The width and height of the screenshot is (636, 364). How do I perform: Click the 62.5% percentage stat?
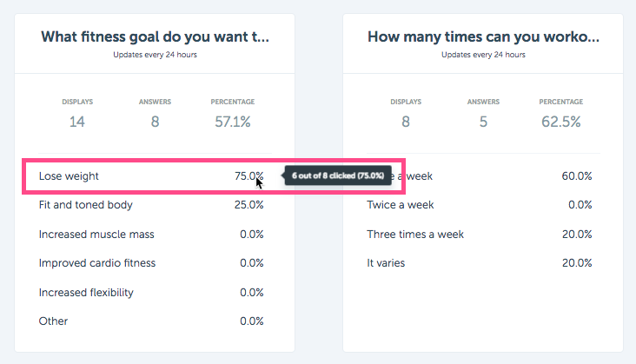click(x=561, y=122)
